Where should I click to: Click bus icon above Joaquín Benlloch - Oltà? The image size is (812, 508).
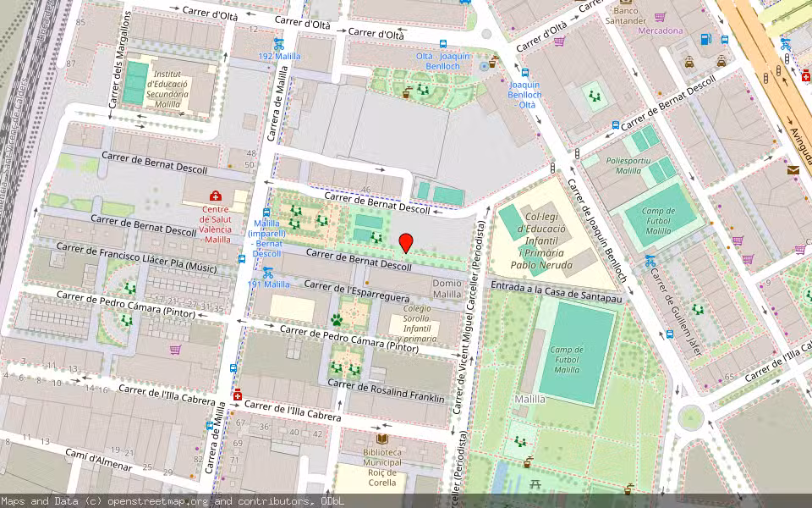pos(525,73)
